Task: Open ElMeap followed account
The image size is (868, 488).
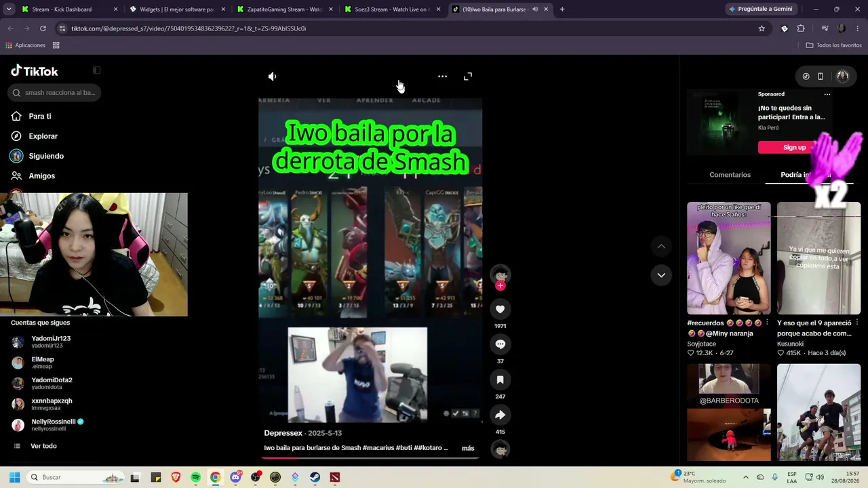Action: pyautogui.click(x=42, y=363)
